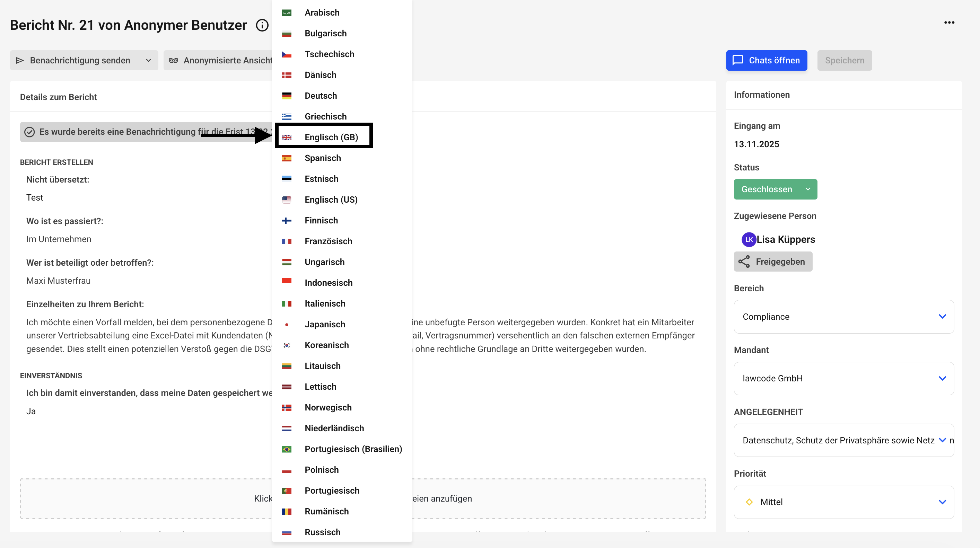This screenshot has height=548, width=980.
Task: Expand the Benachrichtigung senden split arrow
Action: [148, 61]
